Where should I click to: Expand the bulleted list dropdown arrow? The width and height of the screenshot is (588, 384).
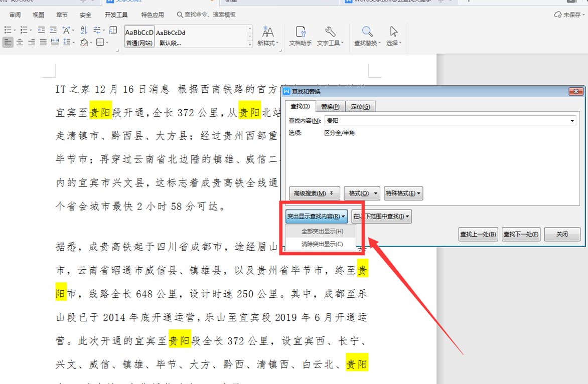click(15, 31)
